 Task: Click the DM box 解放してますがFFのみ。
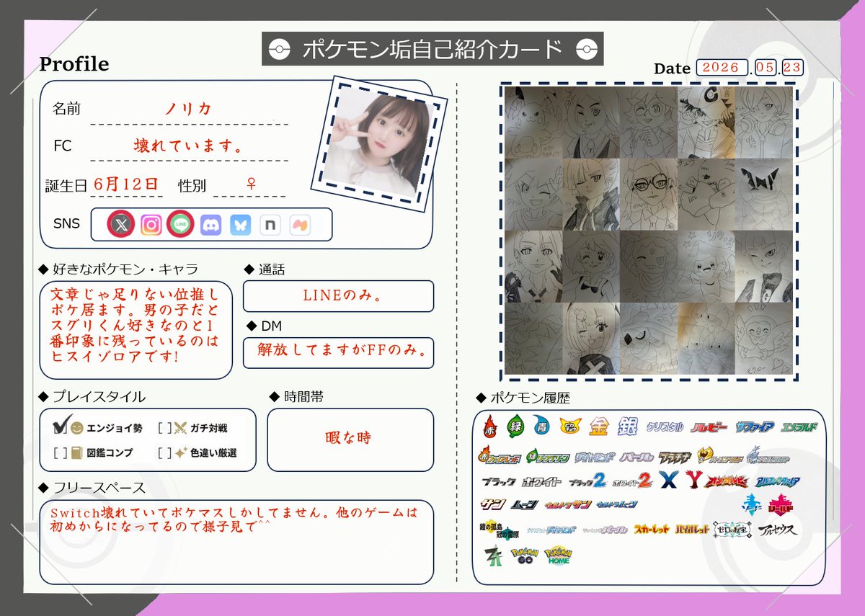[x=338, y=352]
